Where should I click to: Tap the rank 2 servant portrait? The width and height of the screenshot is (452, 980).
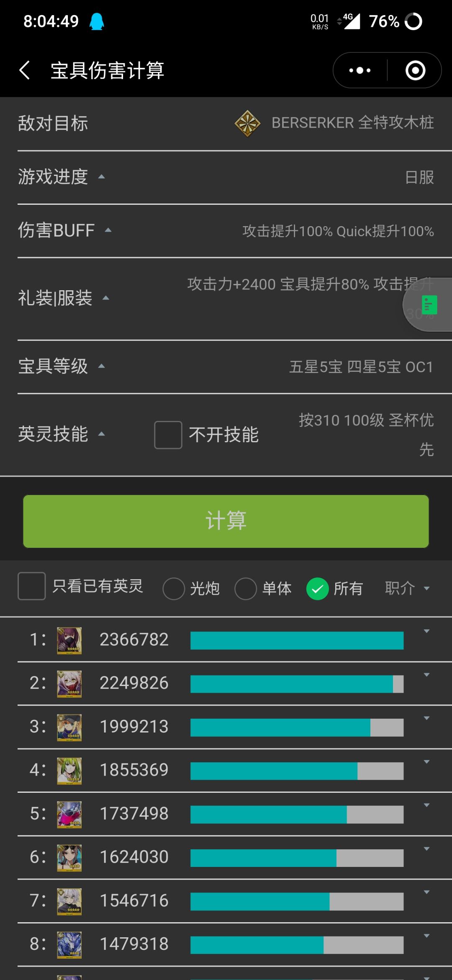(x=69, y=684)
